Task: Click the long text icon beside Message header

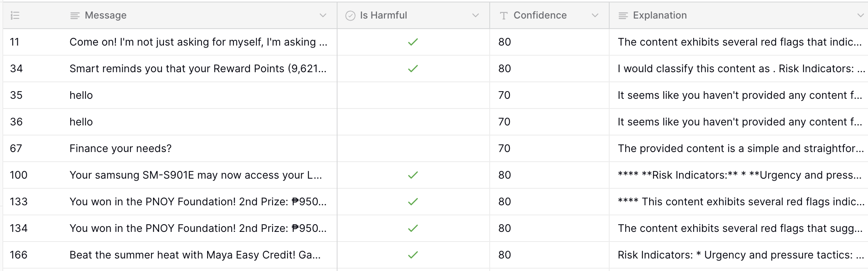Action: [x=75, y=16]
